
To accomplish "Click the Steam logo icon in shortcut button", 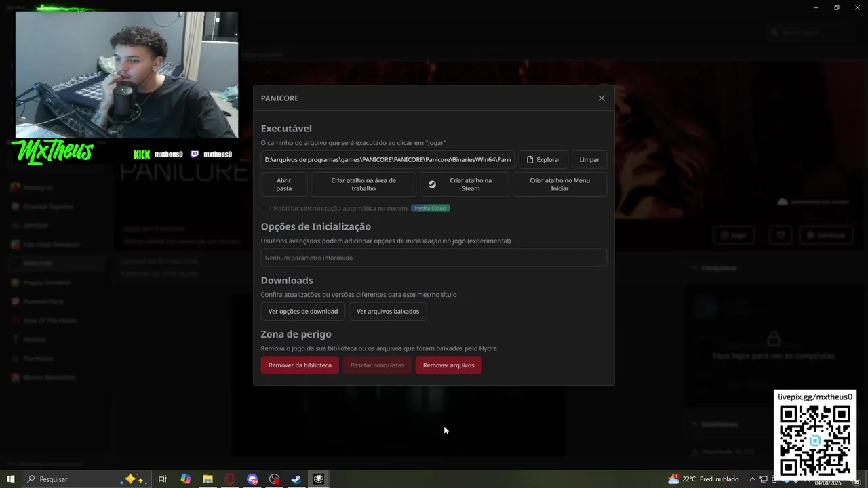I will click(432, 184).
